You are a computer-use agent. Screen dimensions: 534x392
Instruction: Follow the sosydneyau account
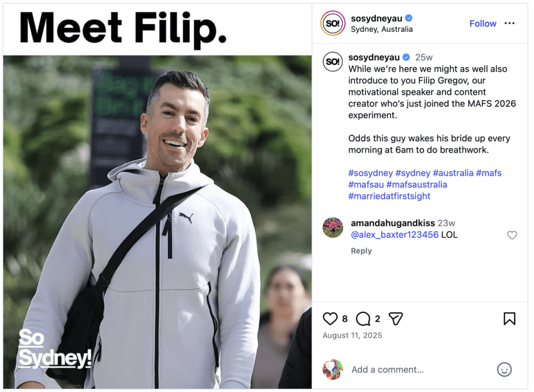(482, 23)
